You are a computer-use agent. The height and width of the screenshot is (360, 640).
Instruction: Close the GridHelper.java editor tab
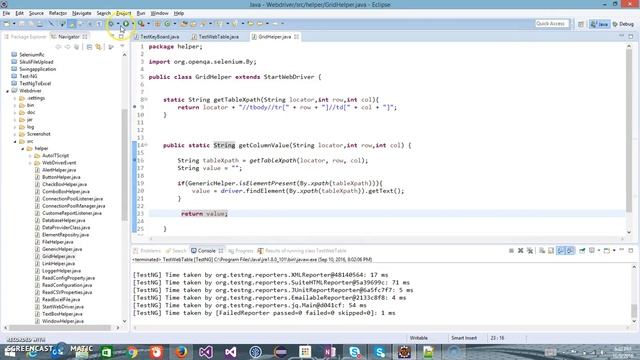pyautogui.click(x=297, y=37)
